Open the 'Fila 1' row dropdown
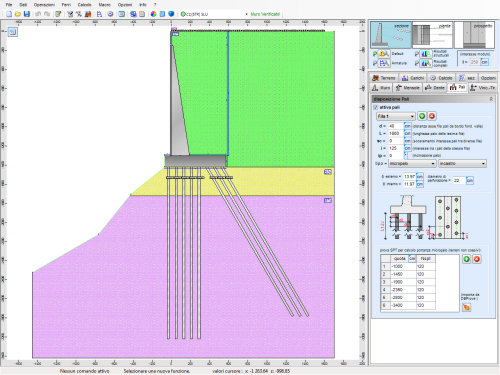The image size is (500, 375). (396, 116)
